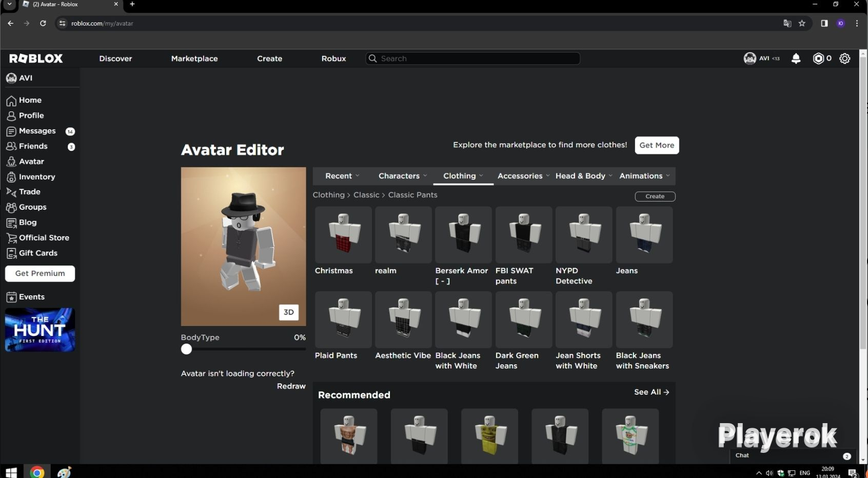This screenshot has width=868, height=478.
Task: Toggle the 3D avatar view
Action: [x=289, y=312]
